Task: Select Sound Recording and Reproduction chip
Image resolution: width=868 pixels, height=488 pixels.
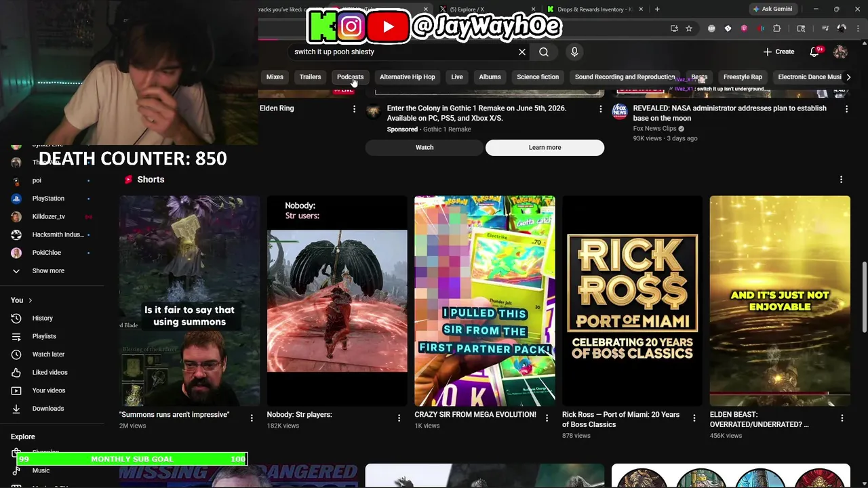Action: [x=625, y=77]
